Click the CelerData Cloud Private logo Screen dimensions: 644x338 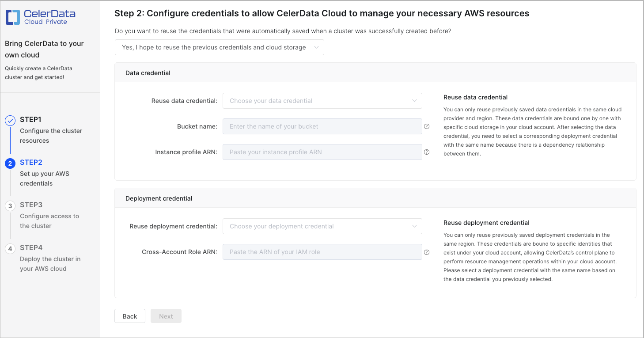pyautogui.click(x=41, y=17)
